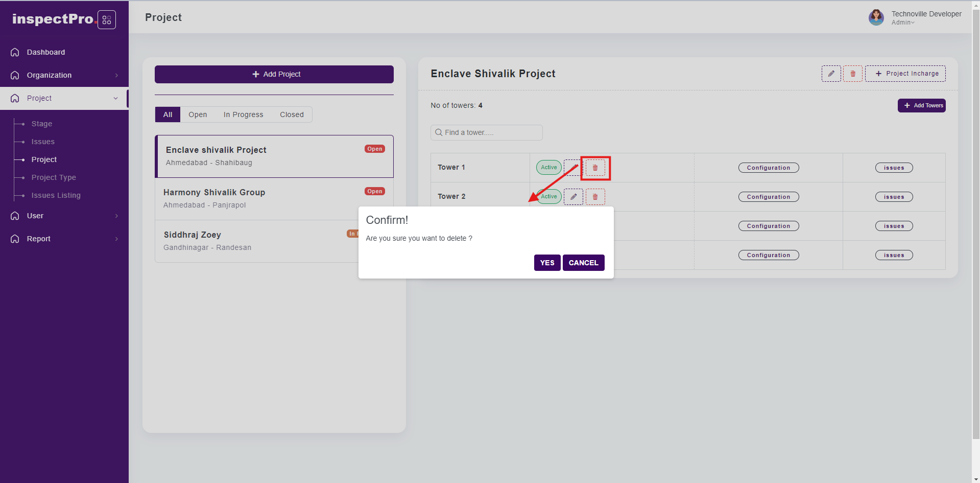Click the Dashboard home icon in sidebar
Screen dimensions: 980x483
pyautogui.click(x=15, y=52)
